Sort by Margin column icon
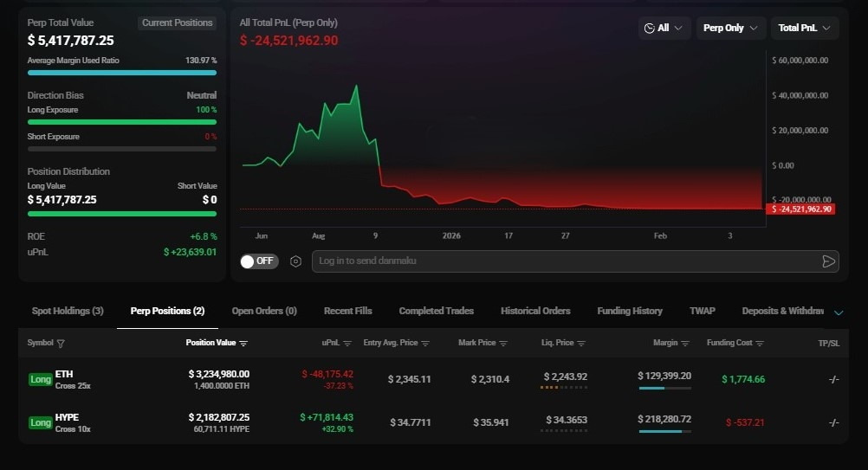This screenshot has height=470, width=868. coord(685,344)
